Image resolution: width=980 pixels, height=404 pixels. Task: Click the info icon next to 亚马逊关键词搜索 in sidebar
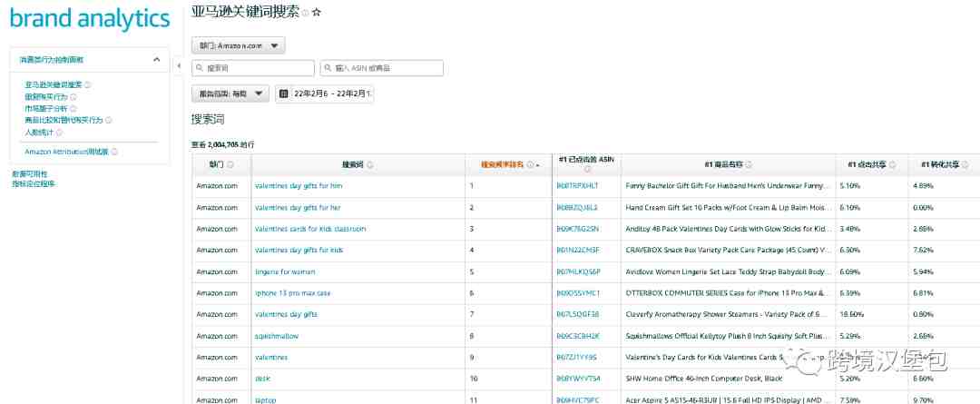(87, 84)
